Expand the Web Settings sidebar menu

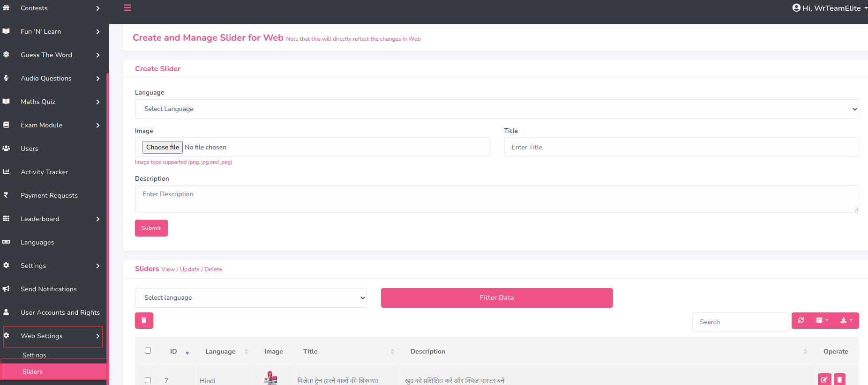[x=52, y=336]
